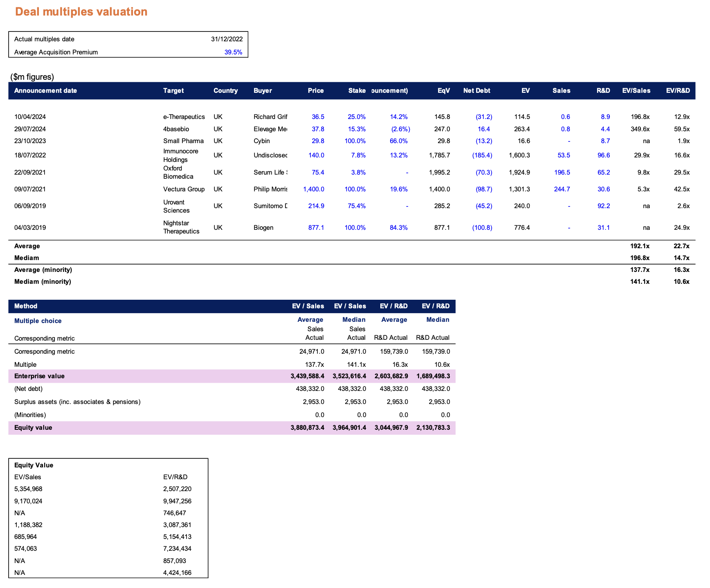710x588 pixels.
Task: Click the "Mediam (minority)" row label
Action: [x=43, y=282]
